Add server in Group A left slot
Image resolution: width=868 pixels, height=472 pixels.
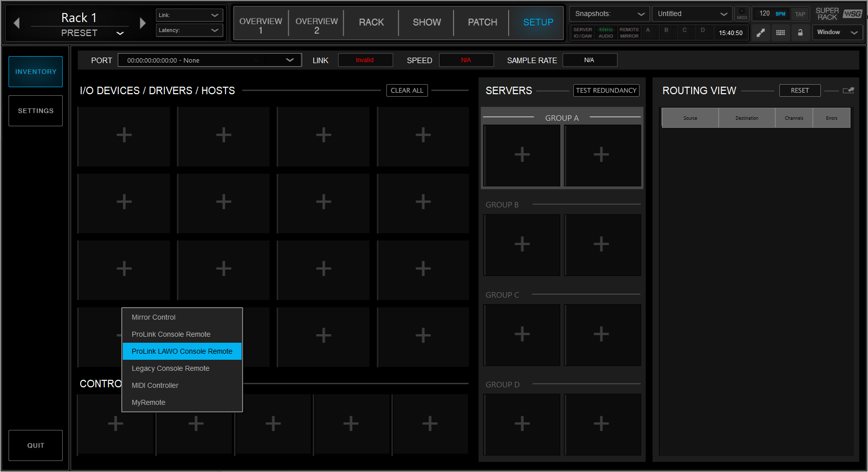(522, 155)
